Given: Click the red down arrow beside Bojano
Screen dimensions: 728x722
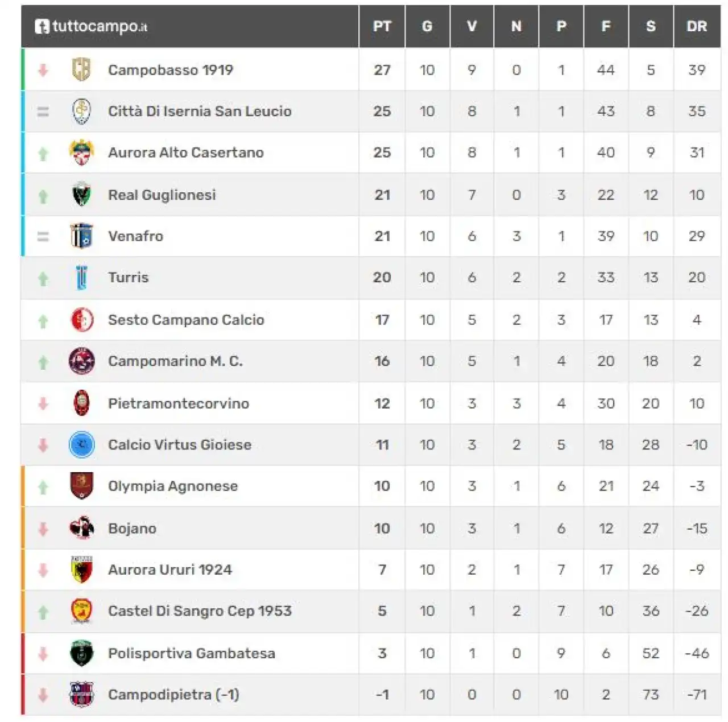Looking at the screenshot, I should 43,529.
